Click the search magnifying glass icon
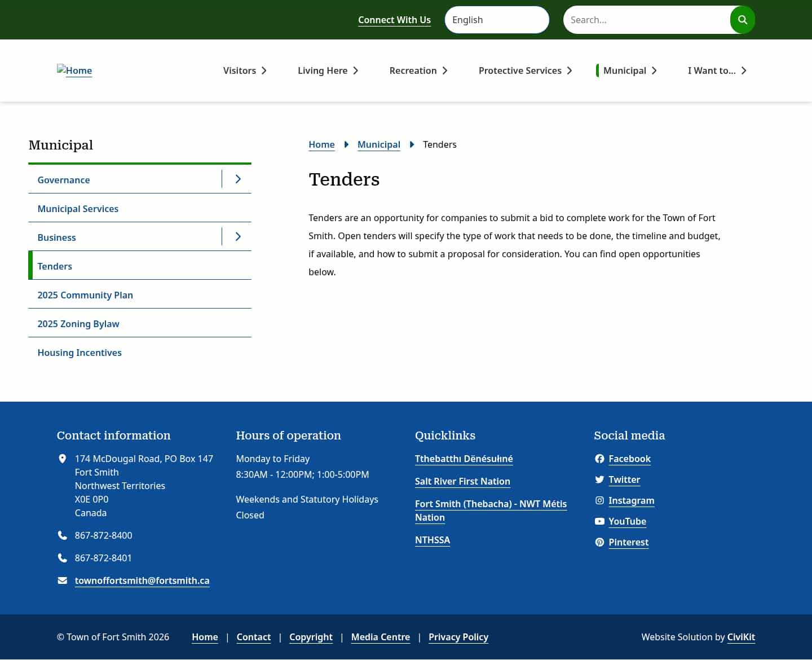The image size is (812, 660). (x=742, y=19)
